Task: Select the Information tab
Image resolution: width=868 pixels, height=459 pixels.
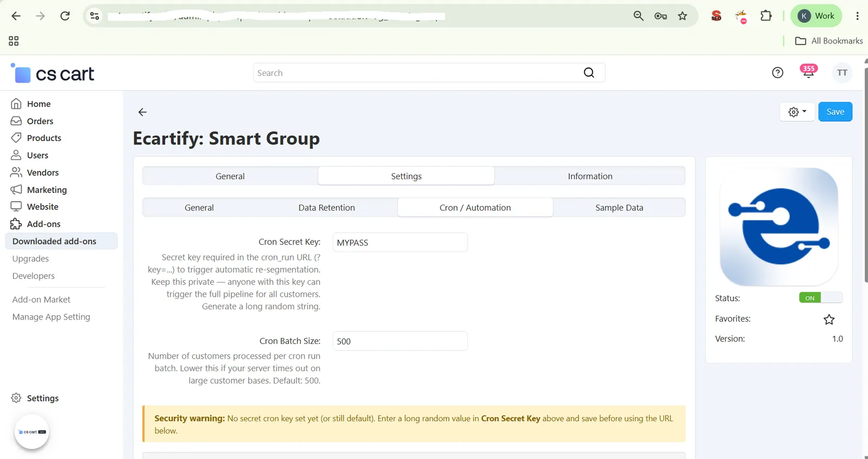Action: coord(590,176)
